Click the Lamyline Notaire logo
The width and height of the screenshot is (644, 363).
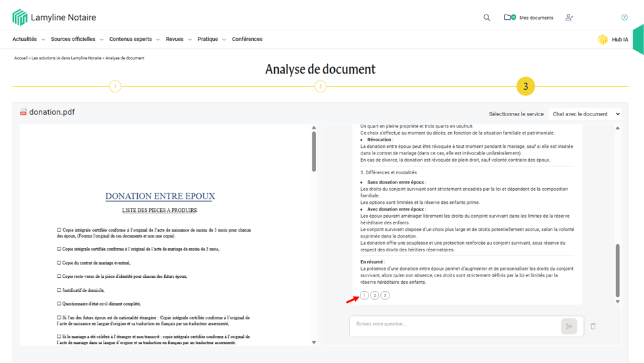[x=54, y=17]
